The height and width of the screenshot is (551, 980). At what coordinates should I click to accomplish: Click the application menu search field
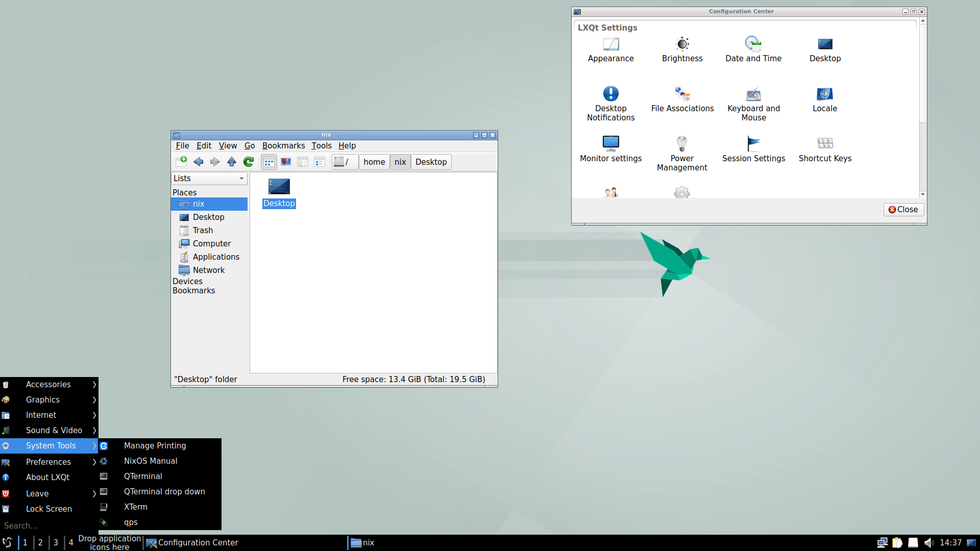[48, 525]
